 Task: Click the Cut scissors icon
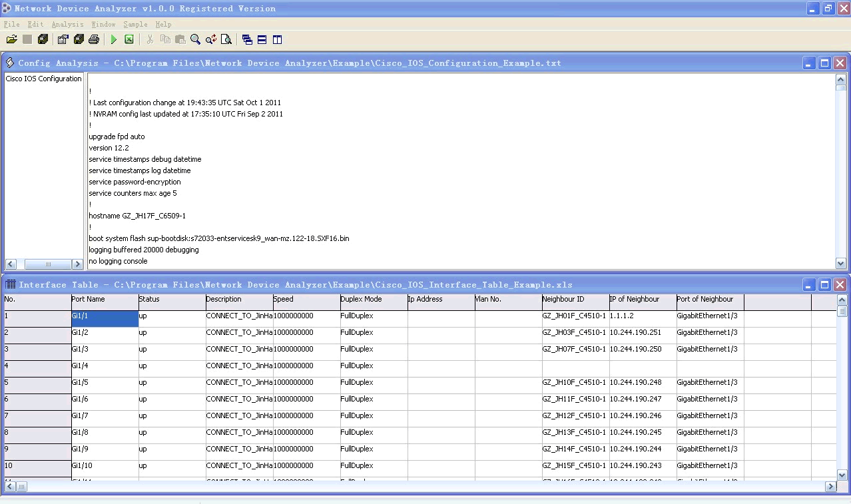150,40
